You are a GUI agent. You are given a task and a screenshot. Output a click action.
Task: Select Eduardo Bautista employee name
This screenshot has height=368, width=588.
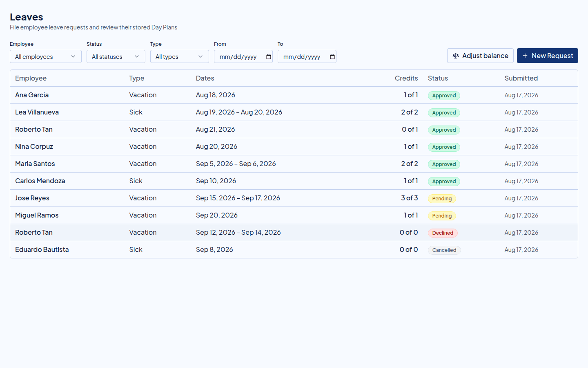42,249
